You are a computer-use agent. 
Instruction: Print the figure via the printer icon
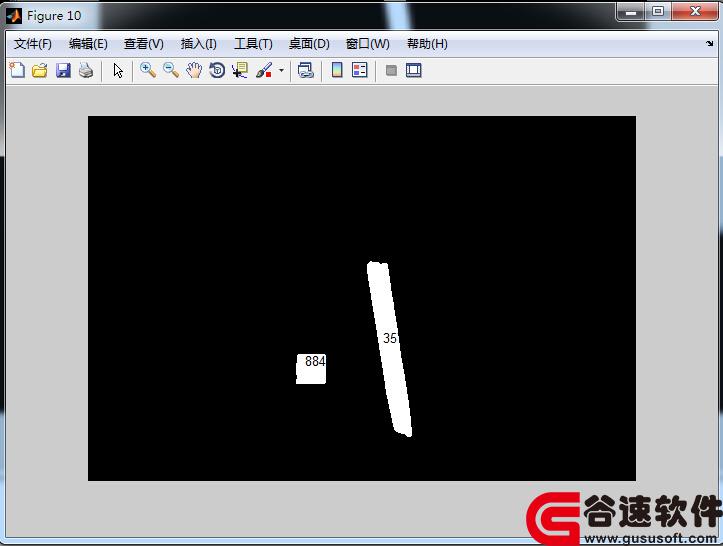click(x=86, y=70)
